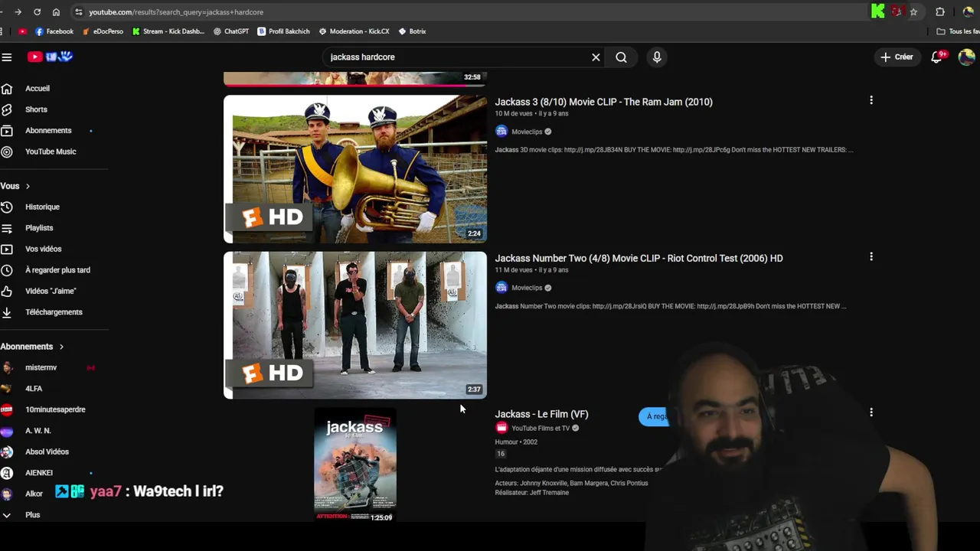Open the browser profile avatar

point(968,12)
